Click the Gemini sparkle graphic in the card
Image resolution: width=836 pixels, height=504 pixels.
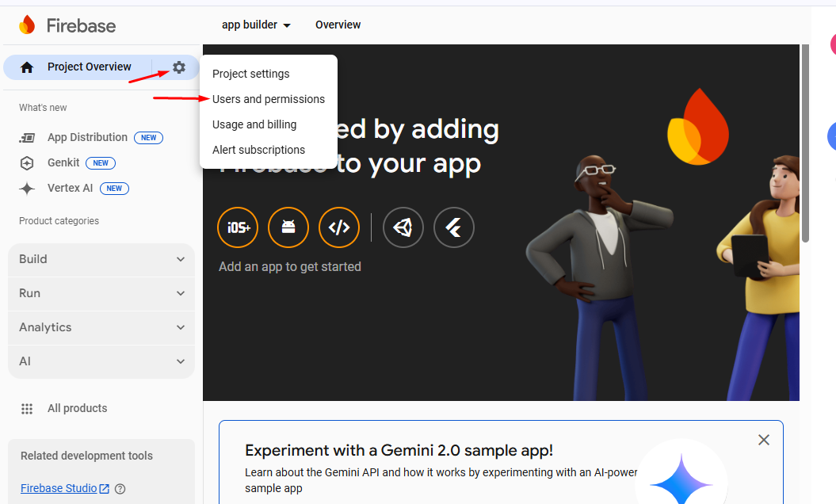click(681, 479)
